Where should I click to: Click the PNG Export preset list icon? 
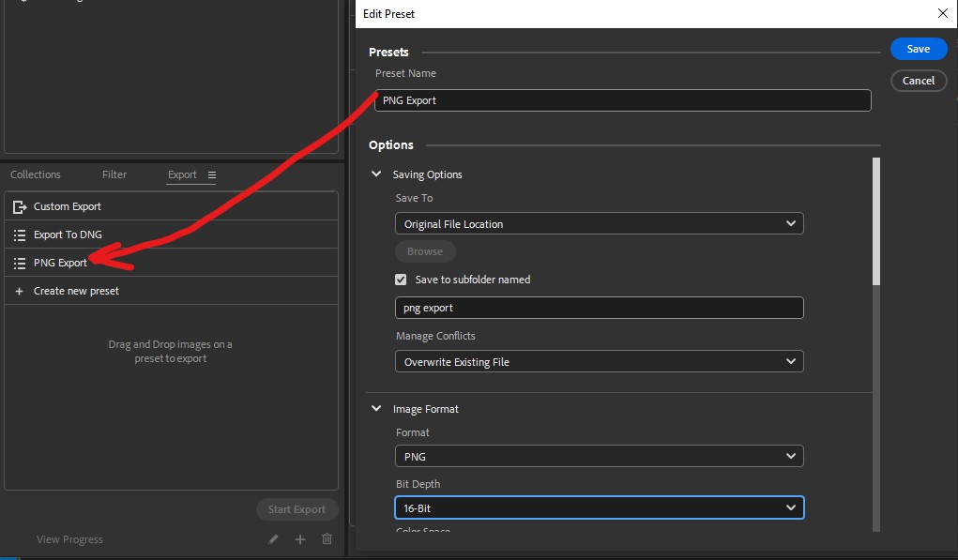coord(18,264)
